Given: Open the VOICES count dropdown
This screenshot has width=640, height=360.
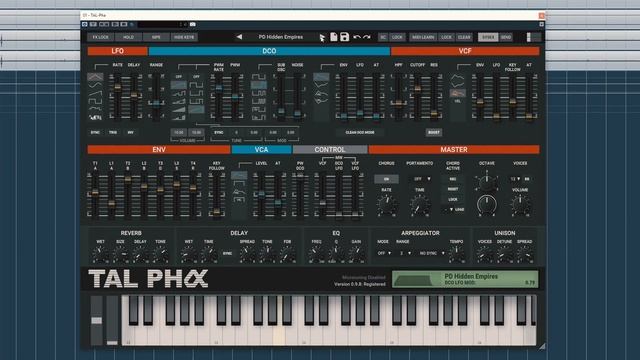Looking at the screenshot, I should [x=515, y=179].
